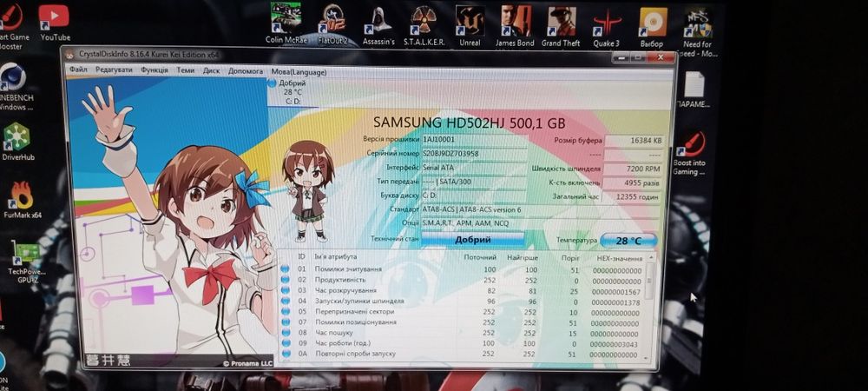
Task: Click the ATA8-ACS standard field
Action: pyautogui.click(x=541, y=210)
